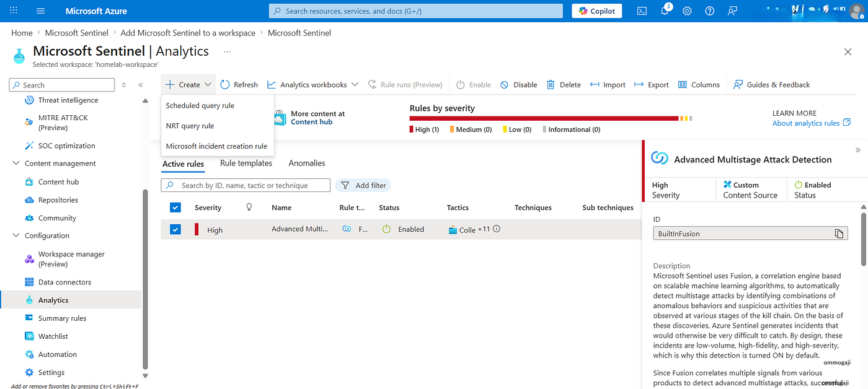Open the notifications bell
The image size is (868, 389).
click(665, 11)
